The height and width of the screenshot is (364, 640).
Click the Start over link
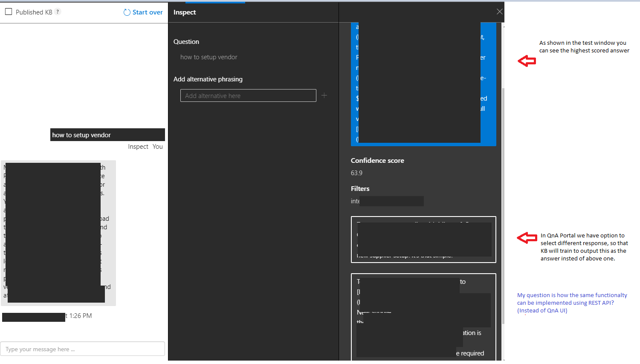click(x=147, y=12)
